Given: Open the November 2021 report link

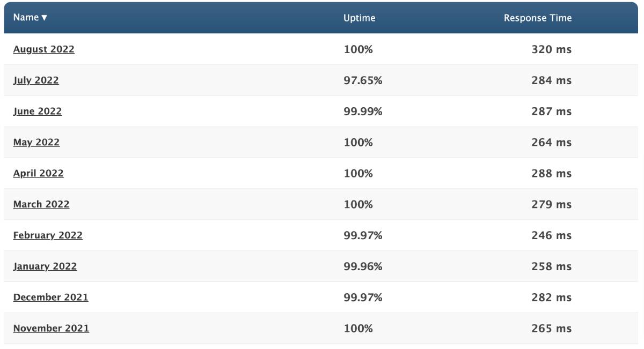Looking at the screenshot, I should [x=51, y=329].
